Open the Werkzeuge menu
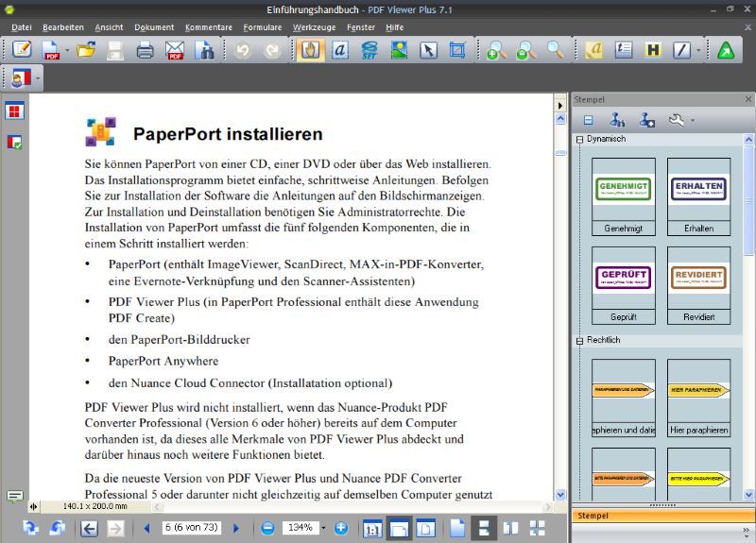756x543 pixels. (x=314, y=27)
